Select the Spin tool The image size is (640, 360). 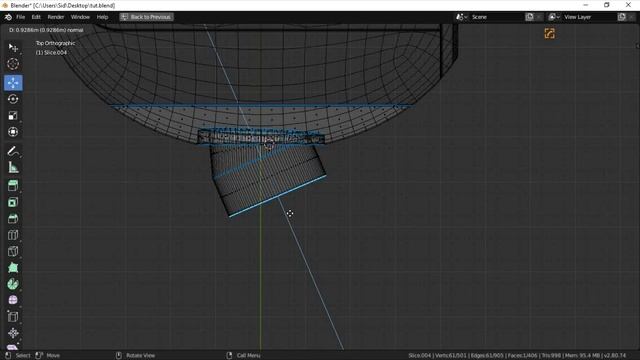[13, 284]
